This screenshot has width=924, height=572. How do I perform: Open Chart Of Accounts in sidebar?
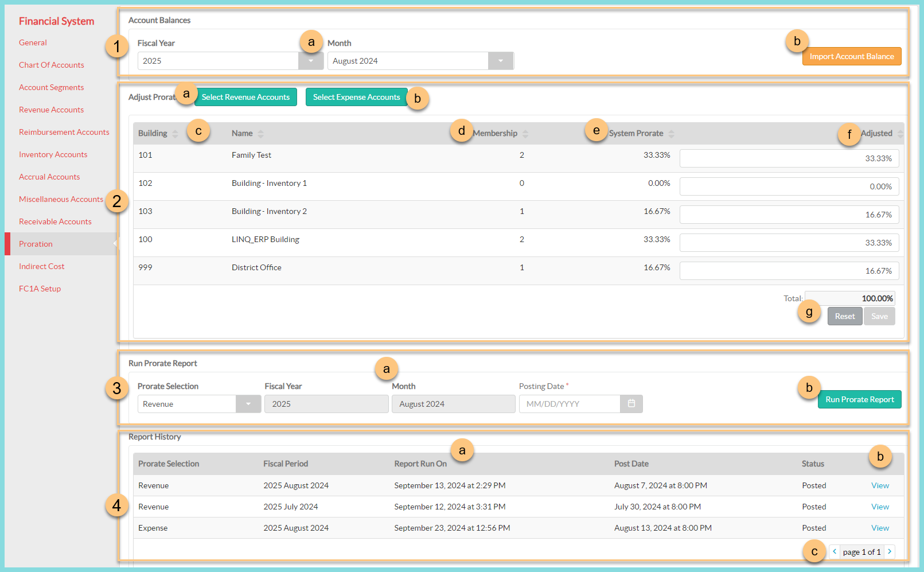pyautogui.click(x=52, y=65)
